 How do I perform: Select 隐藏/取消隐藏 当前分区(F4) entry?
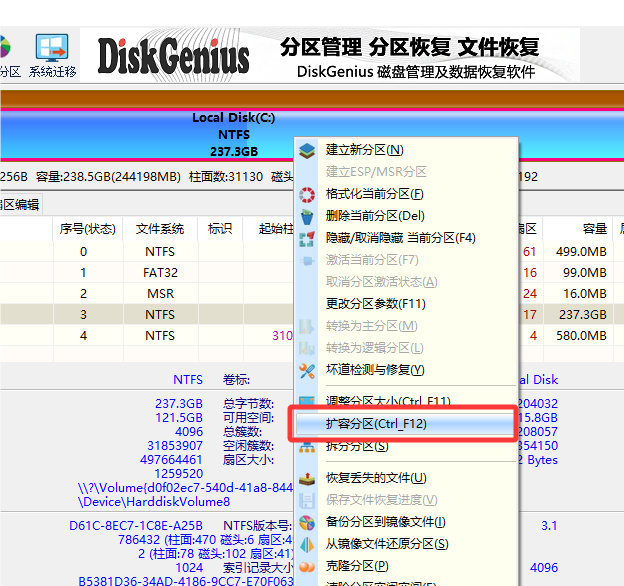(406, 238)
